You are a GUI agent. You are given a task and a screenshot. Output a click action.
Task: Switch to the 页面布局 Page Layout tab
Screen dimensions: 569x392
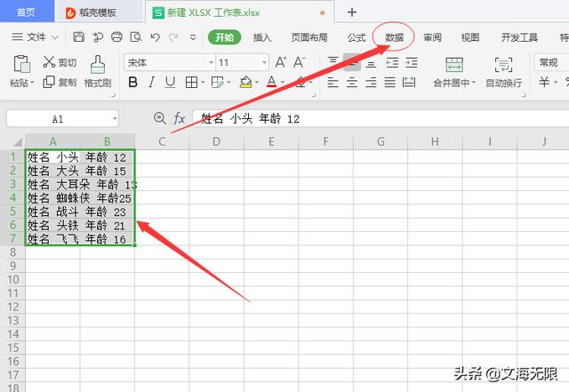point(309,37)
